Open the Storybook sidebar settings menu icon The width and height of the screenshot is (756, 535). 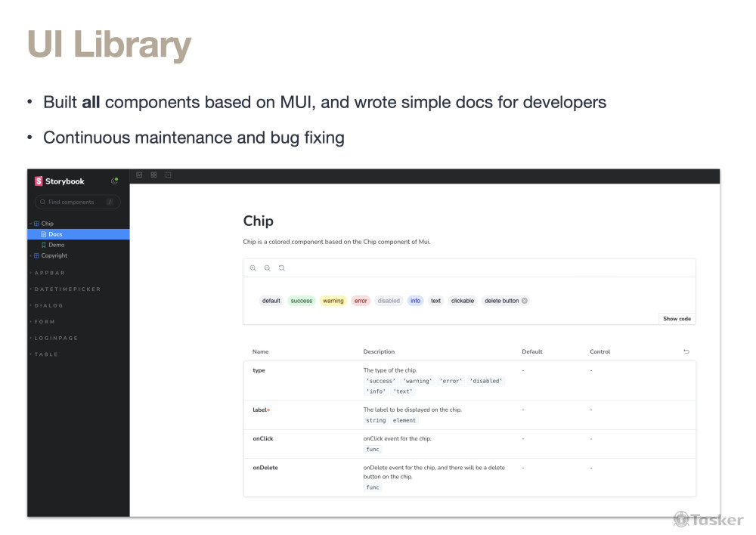tap(114, 181)
